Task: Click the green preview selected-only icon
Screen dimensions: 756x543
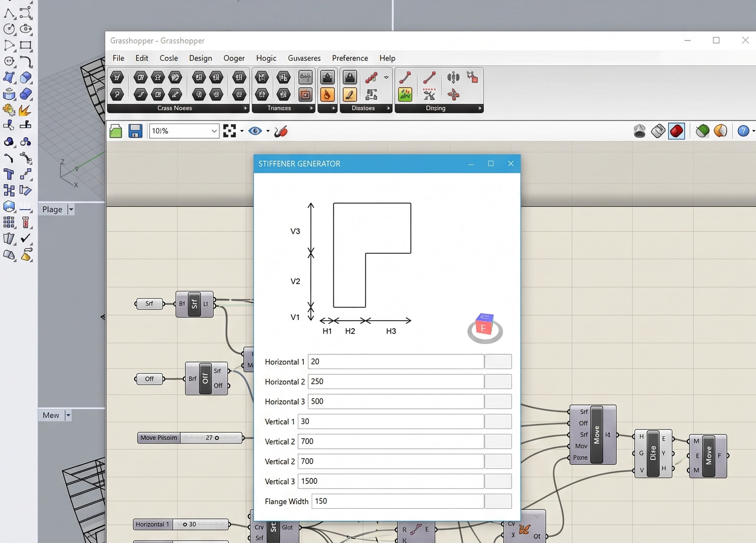Action: click(702, 131)
